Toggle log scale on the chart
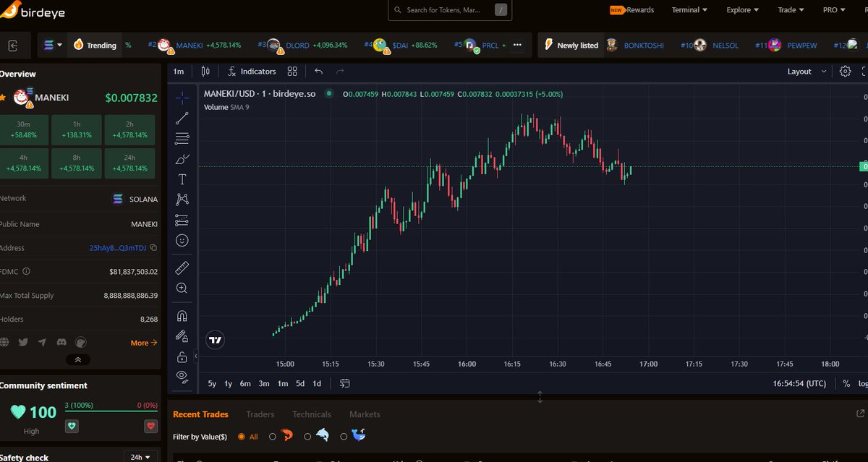The image size is (868, 462). 862,383
